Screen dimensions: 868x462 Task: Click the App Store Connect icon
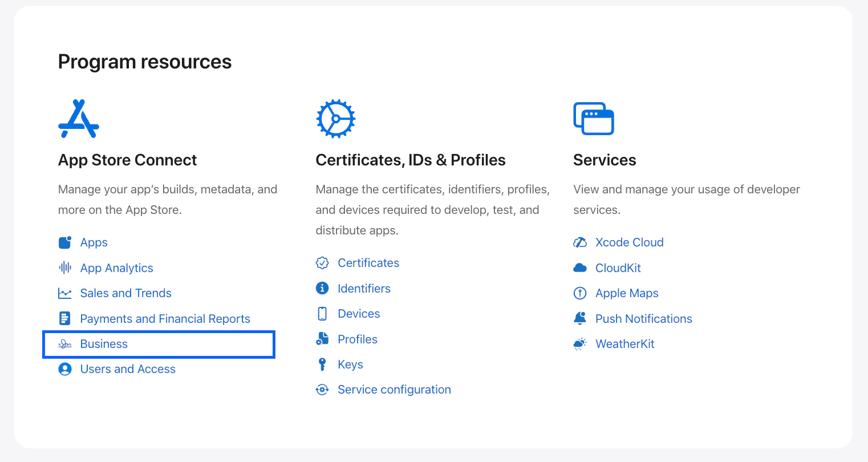pos(78,118)
